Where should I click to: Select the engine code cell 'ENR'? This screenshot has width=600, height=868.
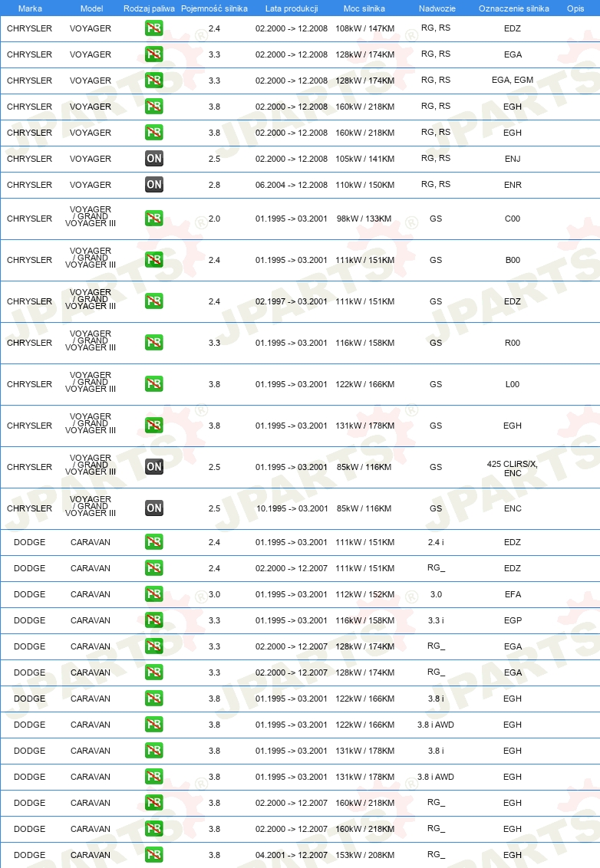tap(513, 185)
